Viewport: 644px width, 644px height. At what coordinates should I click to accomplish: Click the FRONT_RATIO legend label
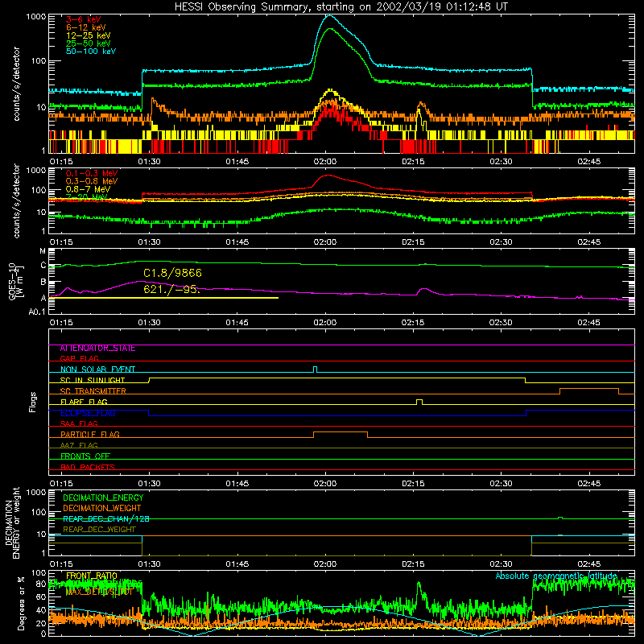(92, 576)
